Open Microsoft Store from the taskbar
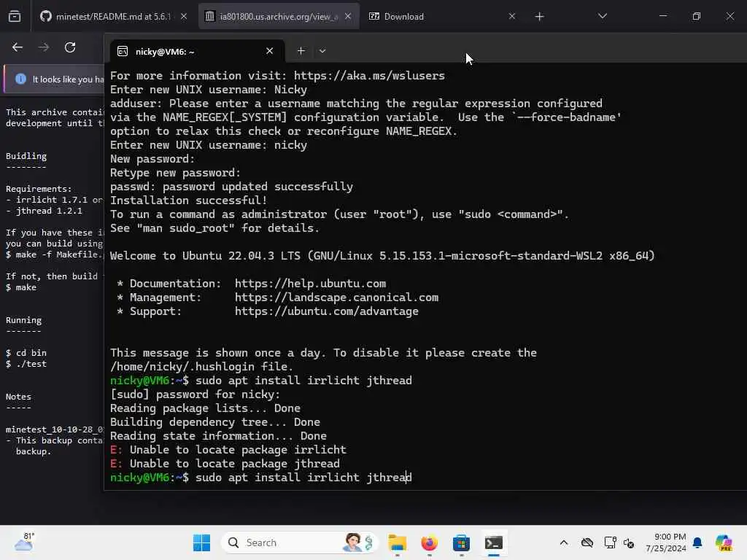The width and height of the screenshot is (747, 560). point(461,542)
